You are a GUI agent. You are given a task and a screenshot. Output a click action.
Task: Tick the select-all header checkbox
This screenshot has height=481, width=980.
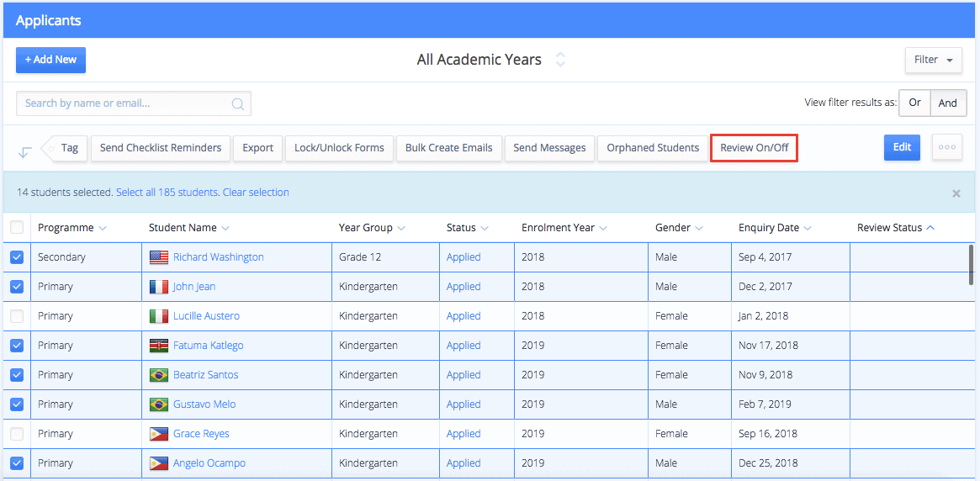coord(17,227)
